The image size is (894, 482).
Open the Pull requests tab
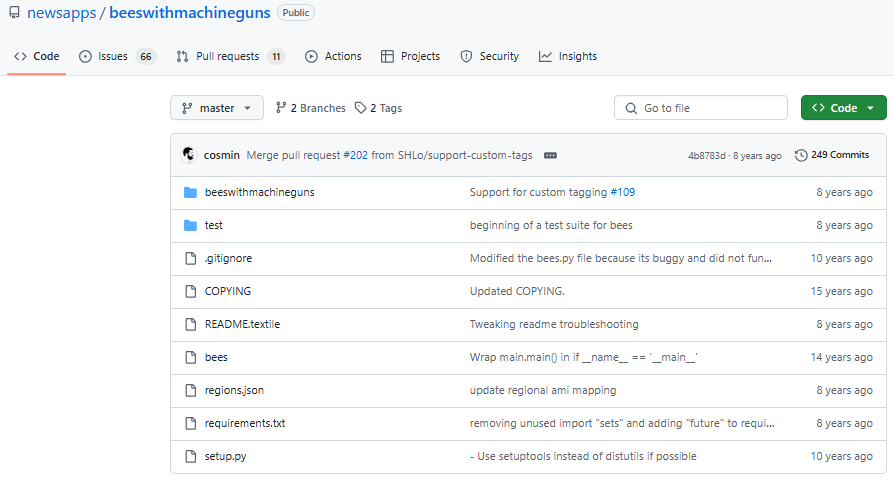point(231,56)
